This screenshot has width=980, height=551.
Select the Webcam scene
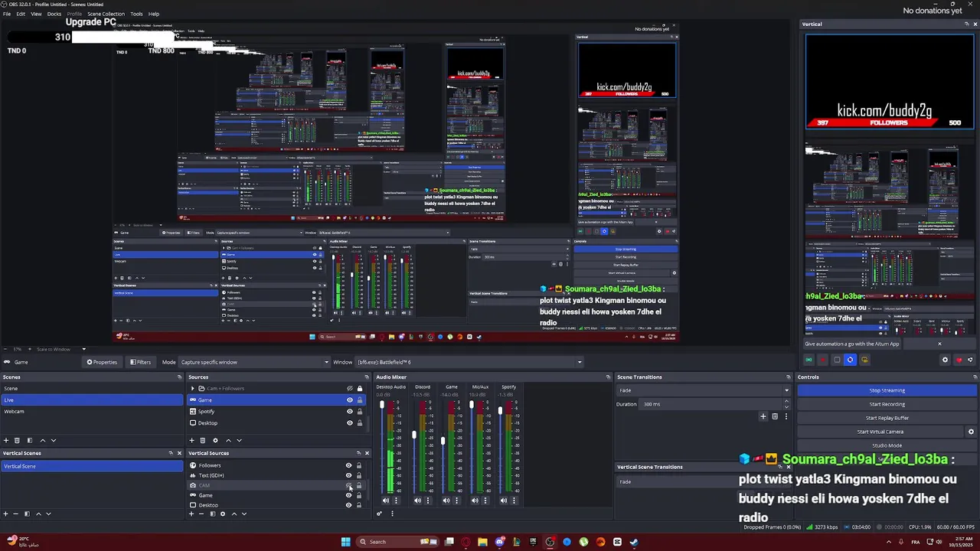coord(92,412)
